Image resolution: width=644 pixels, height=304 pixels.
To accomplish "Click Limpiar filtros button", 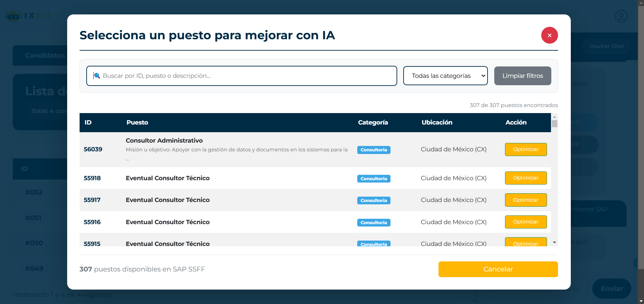I will [x=522, y=76].
